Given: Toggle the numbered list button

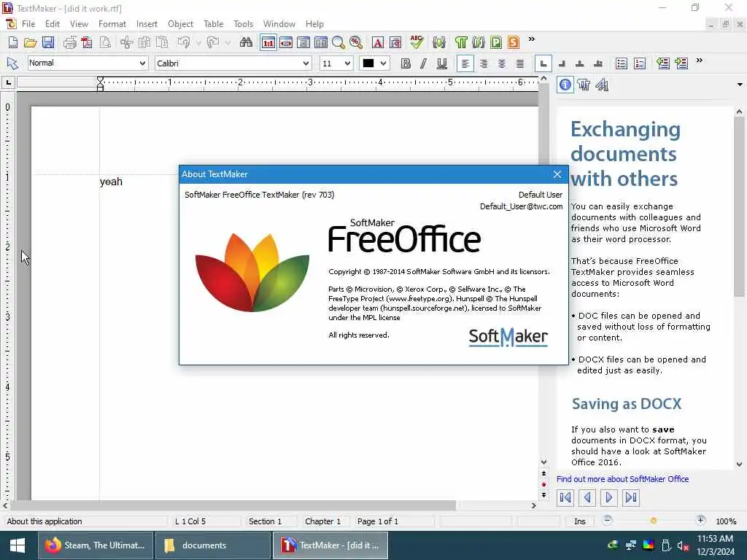Looking at the screenshot, I should (640, 63).
